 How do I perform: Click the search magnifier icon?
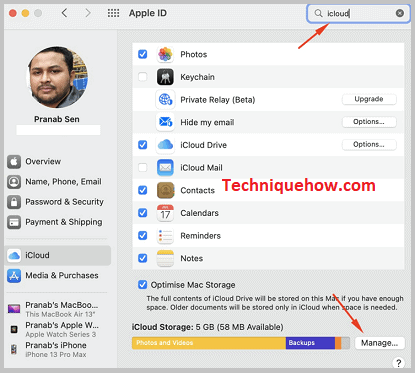[x=319, y=13]
